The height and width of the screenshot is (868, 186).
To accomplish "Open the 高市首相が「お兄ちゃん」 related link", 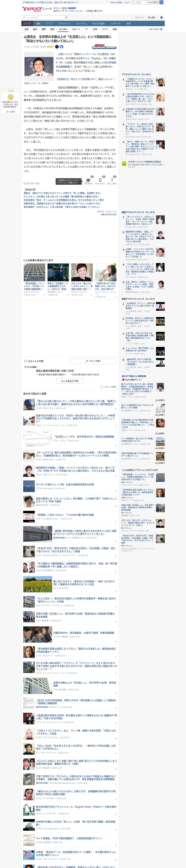I will pyautogui.click(x=62, y=207).
